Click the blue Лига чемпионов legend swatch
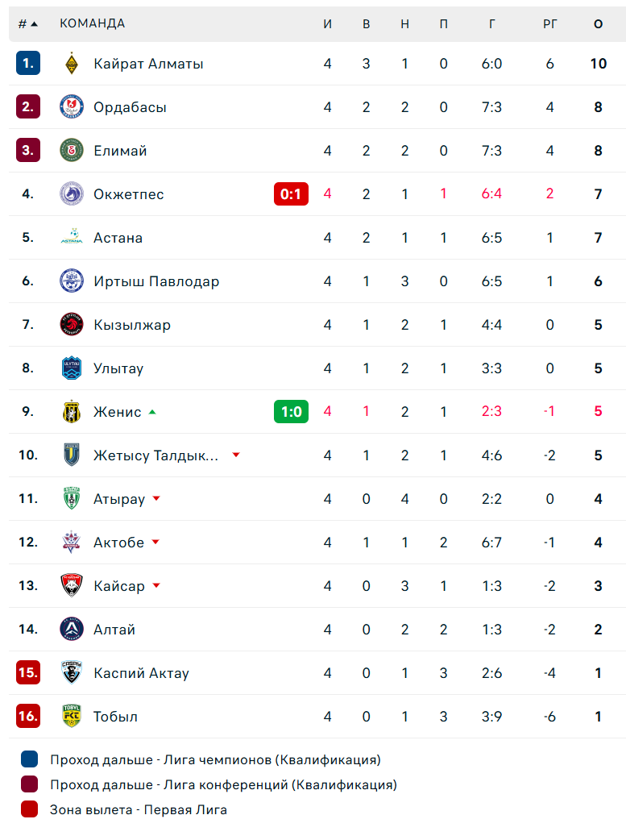 pos(30,759)
